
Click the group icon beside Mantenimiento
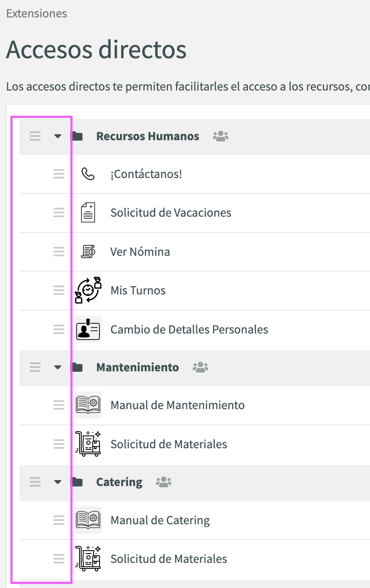coord(201,367)
